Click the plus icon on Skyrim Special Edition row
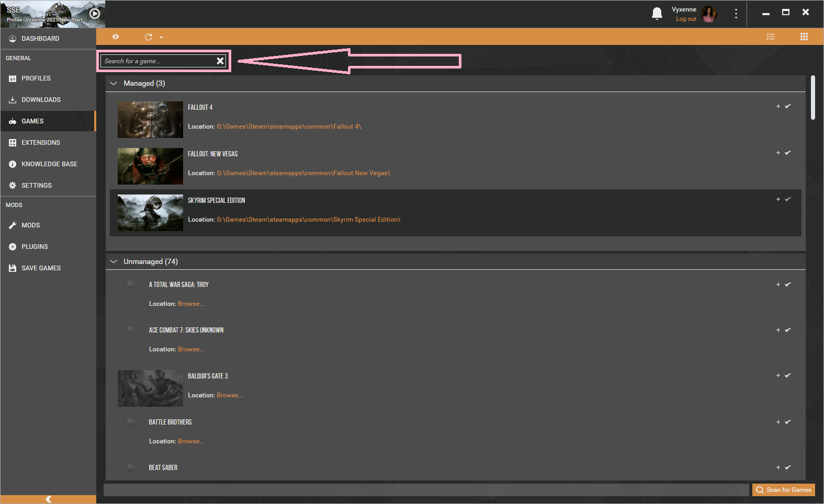824x504 pixels. 778,200
